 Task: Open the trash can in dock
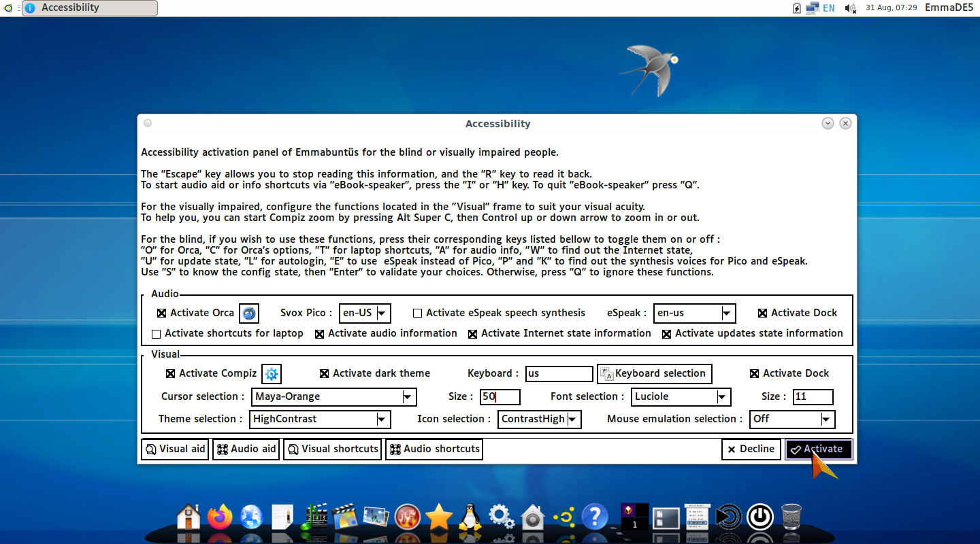pos(791,517)
